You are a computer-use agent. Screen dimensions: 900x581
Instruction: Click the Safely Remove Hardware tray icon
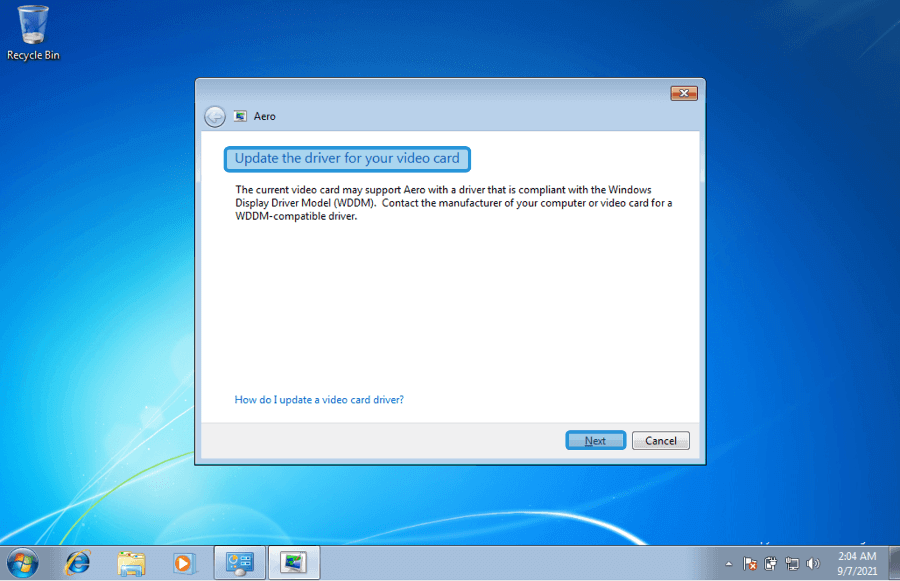click(x=770, y=564)
